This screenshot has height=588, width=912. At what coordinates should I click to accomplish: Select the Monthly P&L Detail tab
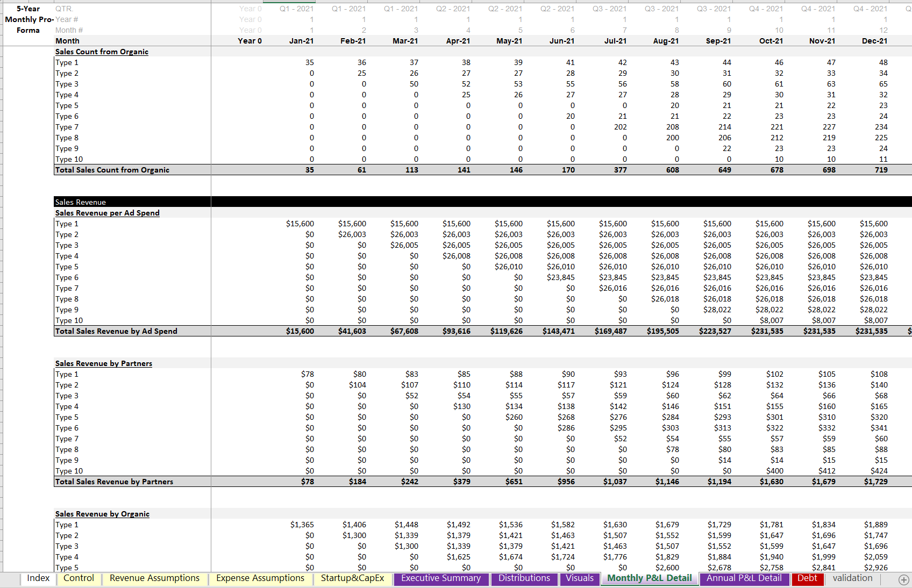[x=650, y=578]
